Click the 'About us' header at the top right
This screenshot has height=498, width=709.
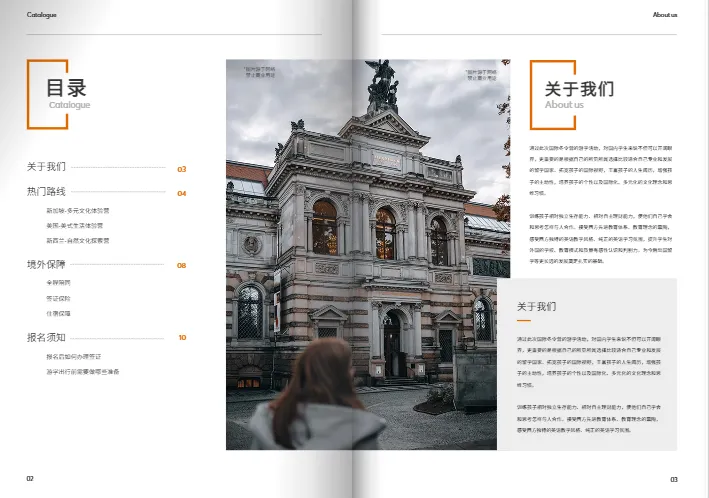point(665,14)
